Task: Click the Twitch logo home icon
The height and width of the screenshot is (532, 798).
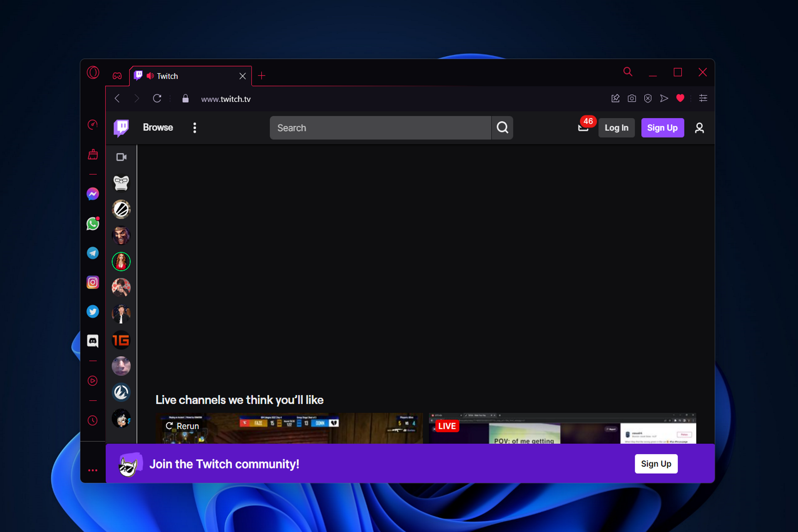Action: click(121, 128)
